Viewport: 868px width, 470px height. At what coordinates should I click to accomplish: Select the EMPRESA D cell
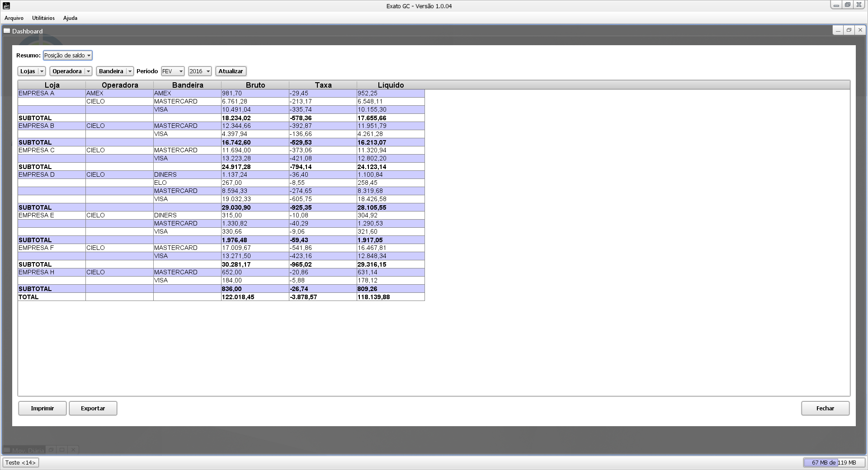pyautogui.click(x=52, y=174)
